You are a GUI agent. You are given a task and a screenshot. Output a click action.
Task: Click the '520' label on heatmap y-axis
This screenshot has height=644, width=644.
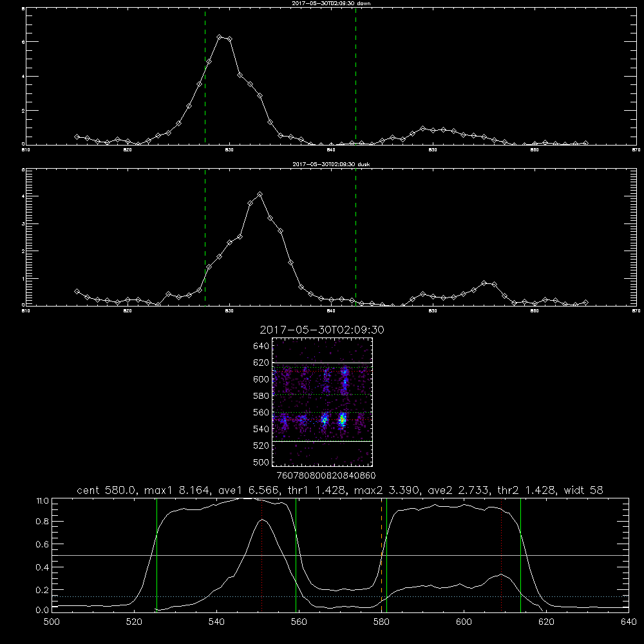coord(261,446)
